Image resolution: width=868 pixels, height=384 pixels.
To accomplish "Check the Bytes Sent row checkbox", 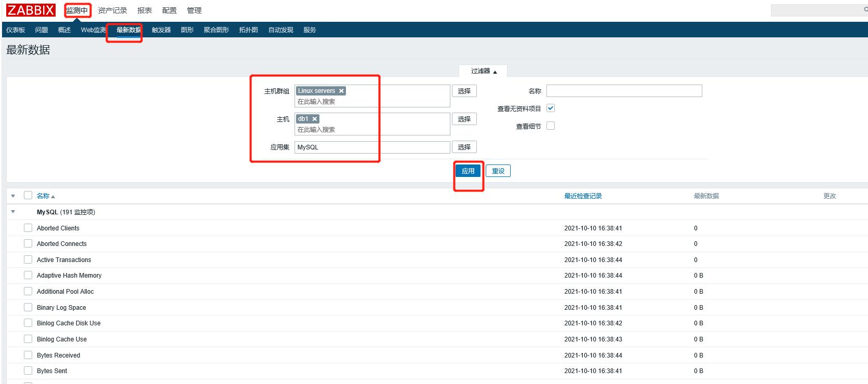I will (28, 371).
